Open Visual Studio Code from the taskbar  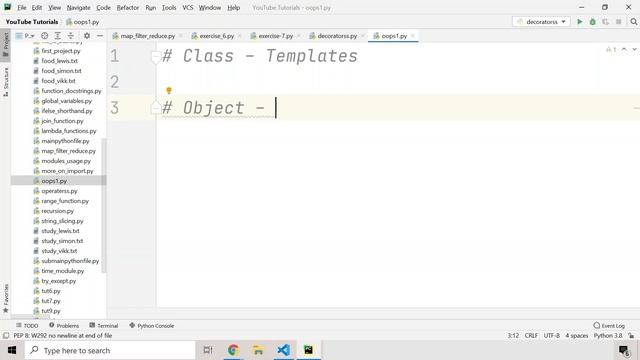pyautogui.click(x=283, y=350)
